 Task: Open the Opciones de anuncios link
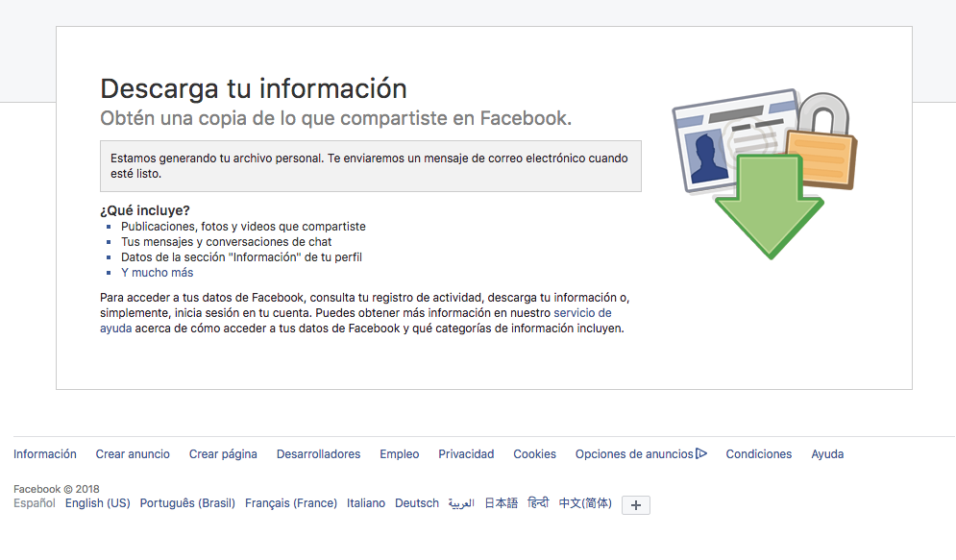[x=634, y=453]
